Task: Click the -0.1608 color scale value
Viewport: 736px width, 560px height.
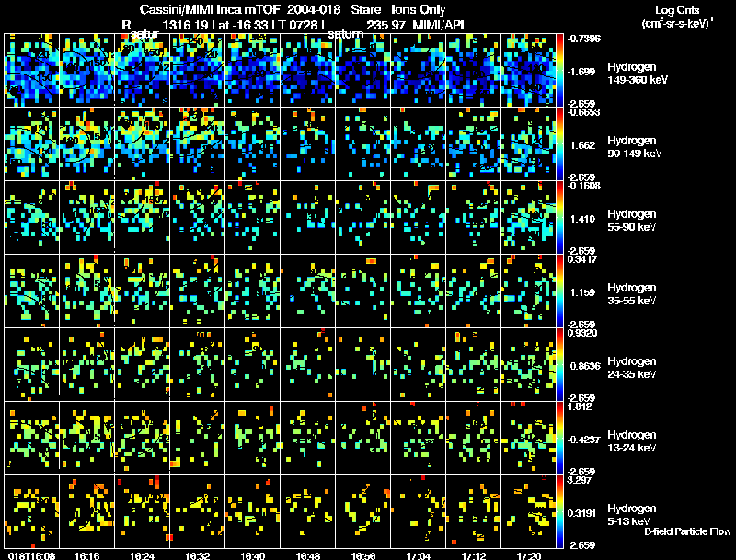Action: click(583, 186)
